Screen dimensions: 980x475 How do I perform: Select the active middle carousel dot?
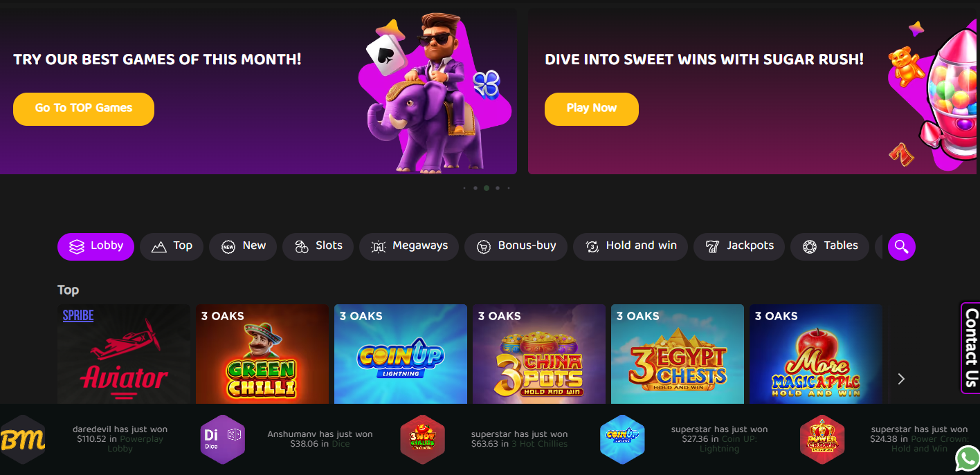[487, 188]
